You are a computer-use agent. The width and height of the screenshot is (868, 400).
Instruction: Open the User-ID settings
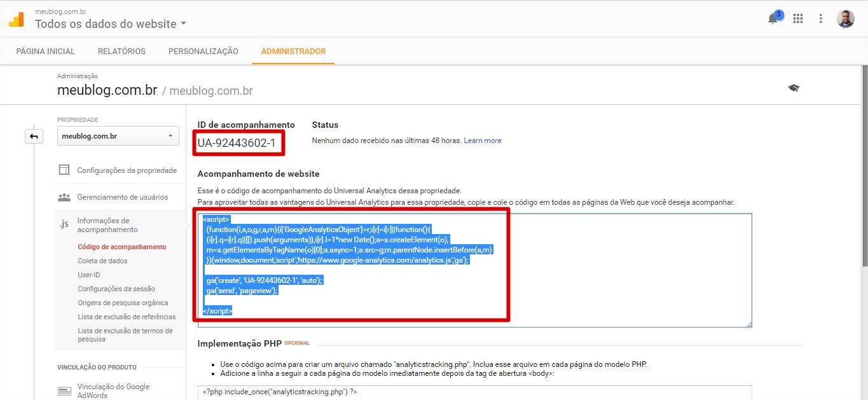[89, 275]
